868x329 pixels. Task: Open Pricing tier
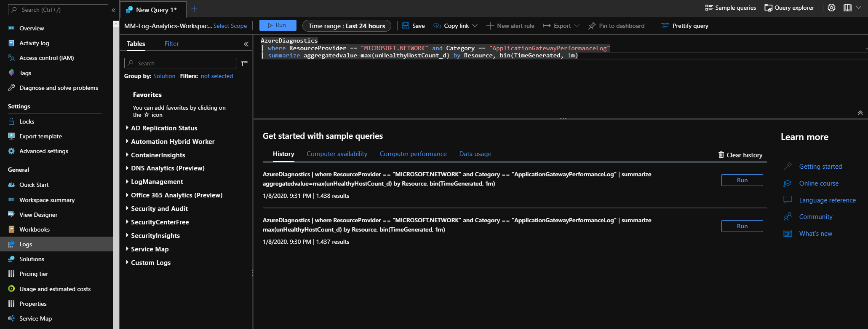(34, 274)
